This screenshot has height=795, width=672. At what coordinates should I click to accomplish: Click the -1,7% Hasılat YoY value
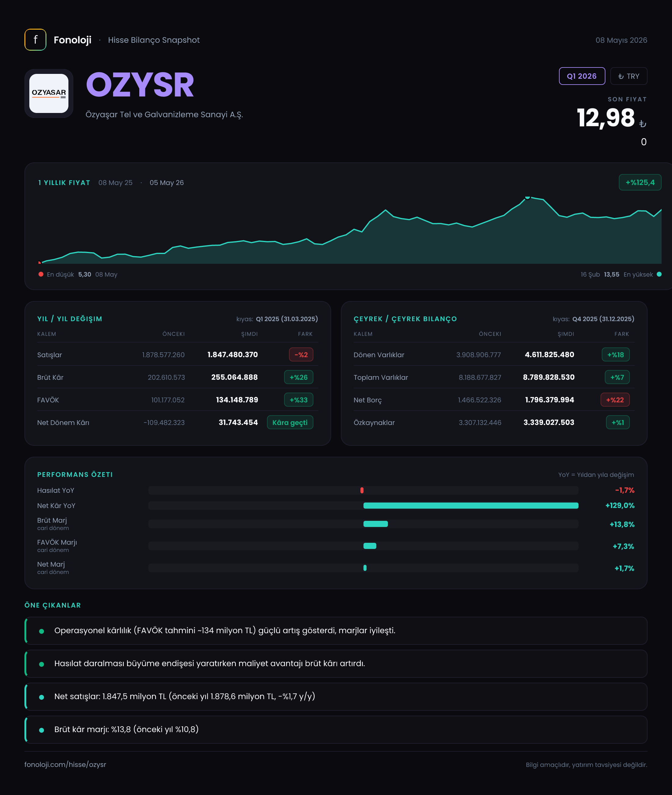click(x=625, y=490)
